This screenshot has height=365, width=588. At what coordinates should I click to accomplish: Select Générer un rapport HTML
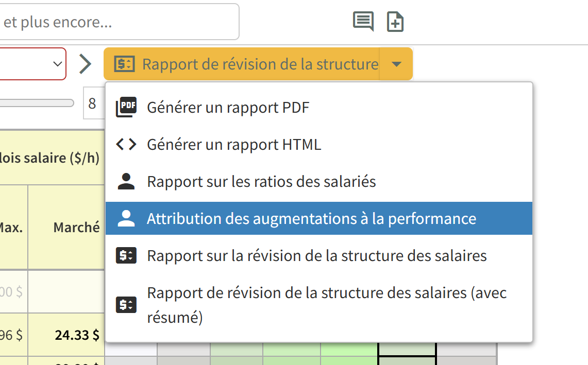[319, 145]
